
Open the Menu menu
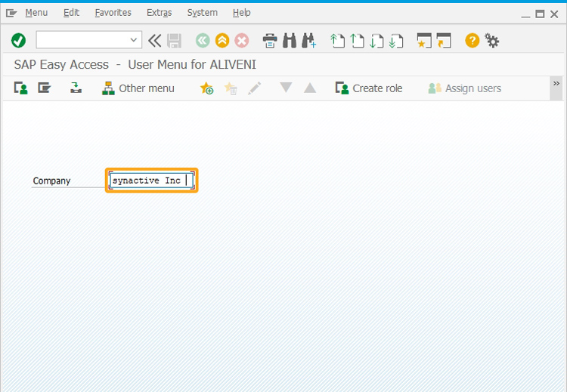coord(36,13)
